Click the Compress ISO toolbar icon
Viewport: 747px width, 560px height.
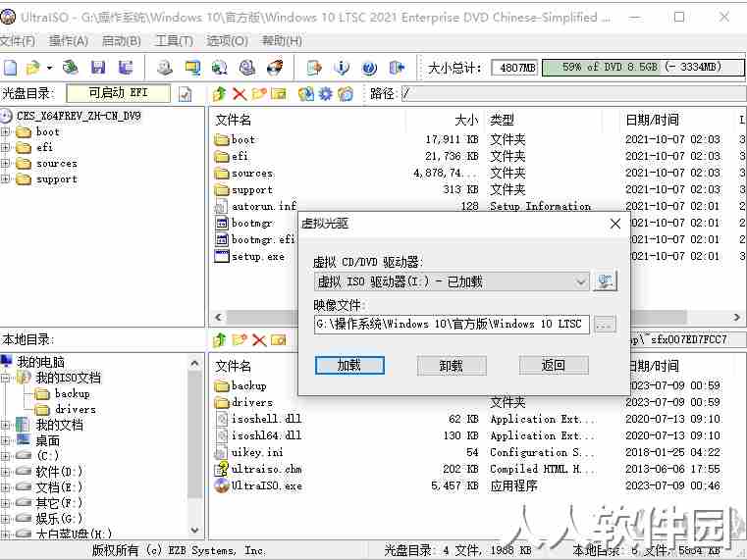pyautogui.click(x=220, y=68)
